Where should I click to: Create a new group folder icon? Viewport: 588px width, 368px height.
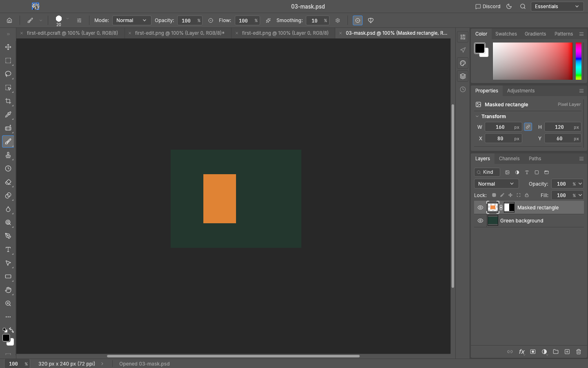tap(556, 352)
